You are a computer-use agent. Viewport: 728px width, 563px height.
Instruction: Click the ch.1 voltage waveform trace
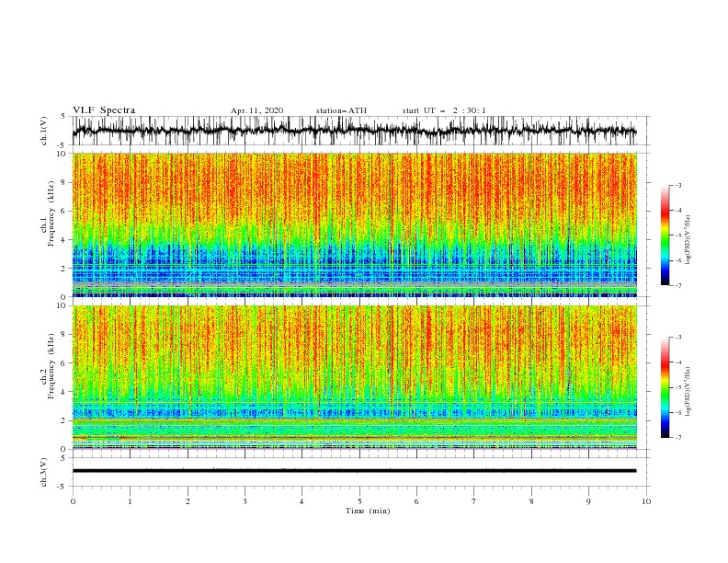pos(354,131)
